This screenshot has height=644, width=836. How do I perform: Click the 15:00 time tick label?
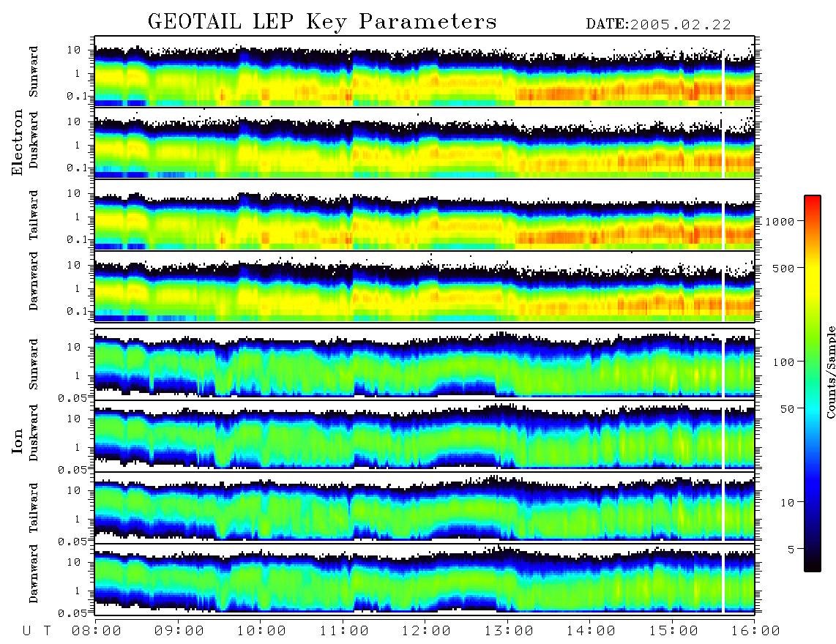(673, 631)
